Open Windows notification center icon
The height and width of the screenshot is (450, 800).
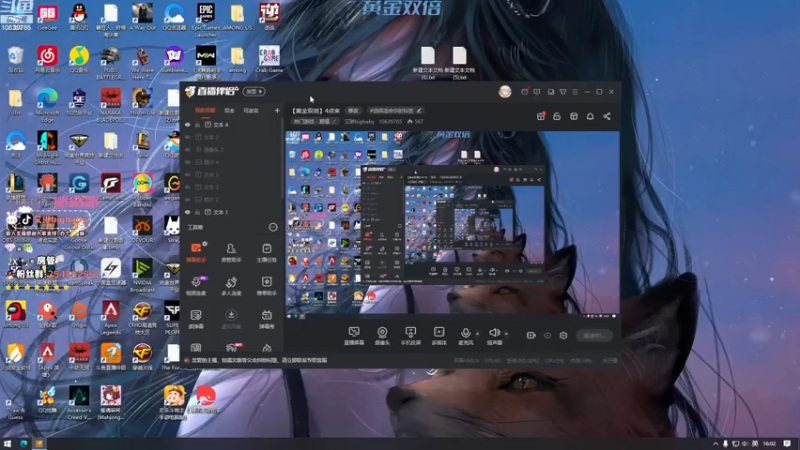click(787, 444)
